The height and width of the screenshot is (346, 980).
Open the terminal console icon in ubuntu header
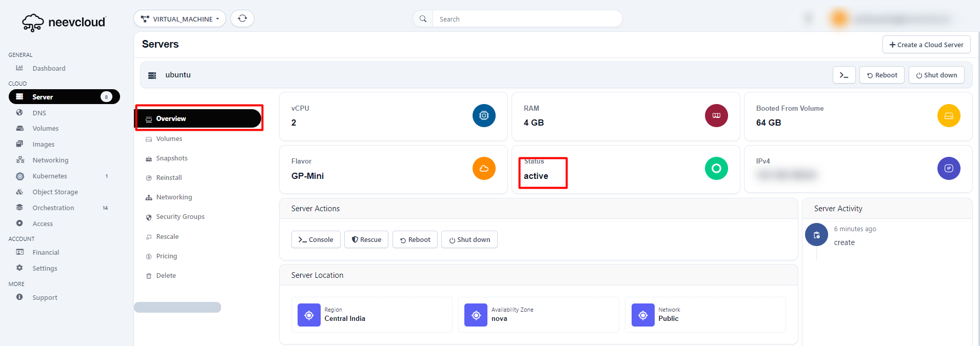tap(844, 75)
